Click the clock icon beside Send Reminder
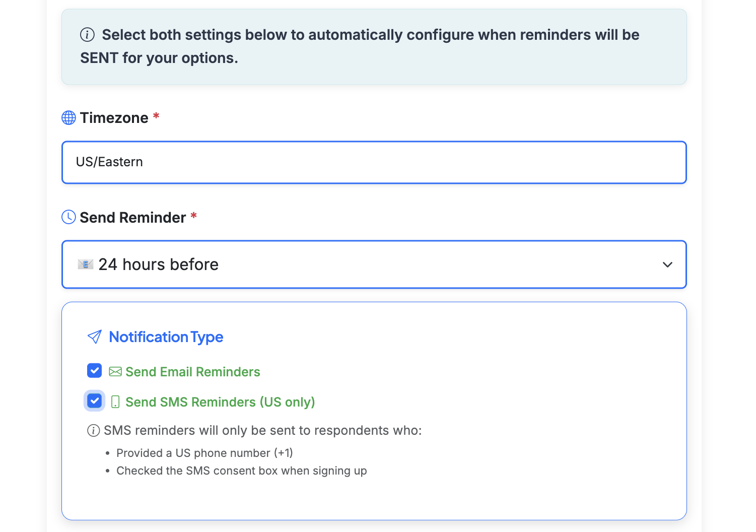Viewport: 756px width, 532px height. [68, 217]
